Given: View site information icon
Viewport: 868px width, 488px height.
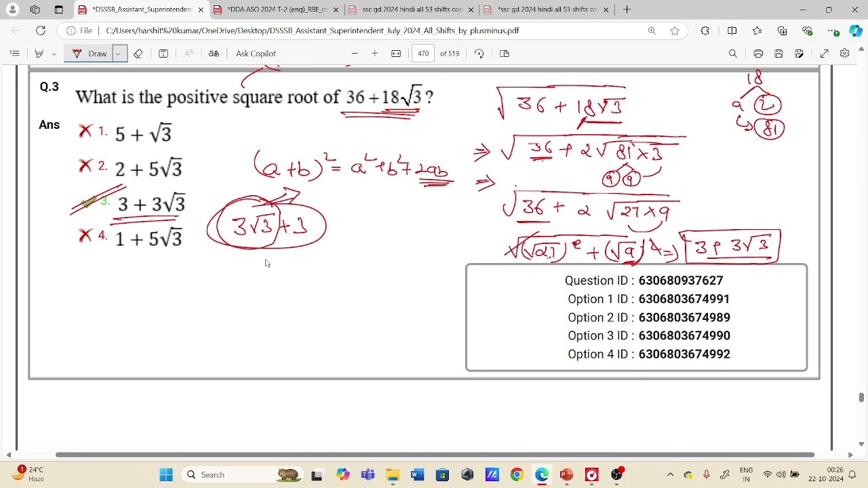Looking at the screenshot, I should pos(71,30).
